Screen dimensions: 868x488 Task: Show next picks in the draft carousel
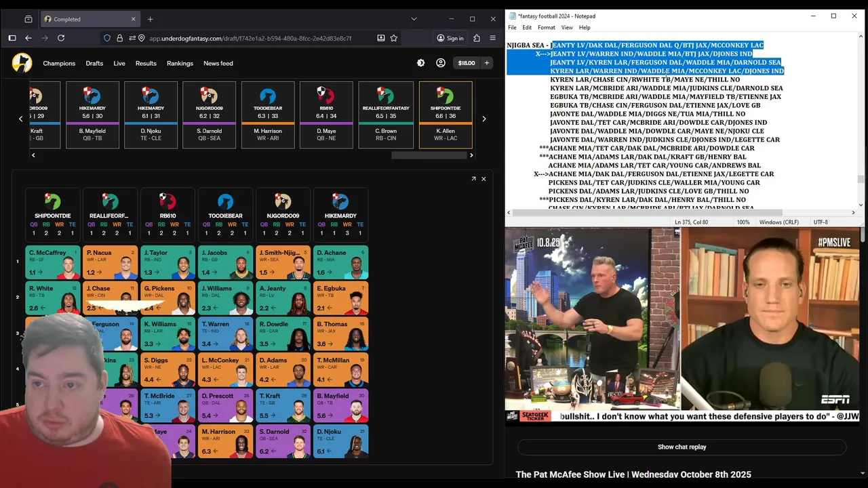(x=484, y=119)
